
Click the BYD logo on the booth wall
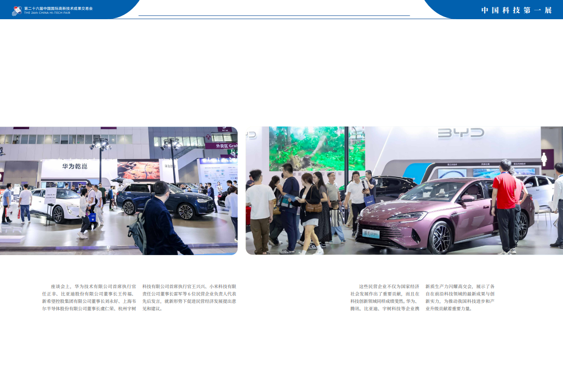click(x=461, y=133)
